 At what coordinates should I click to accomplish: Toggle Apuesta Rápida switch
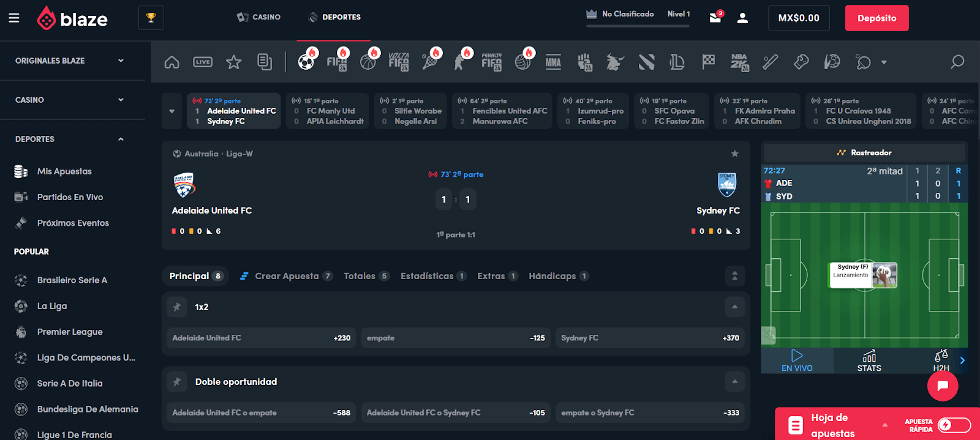(954, 425)
